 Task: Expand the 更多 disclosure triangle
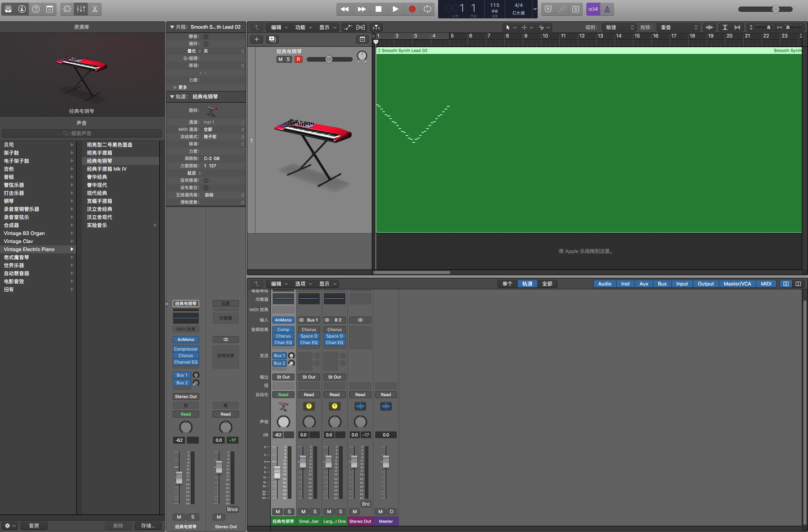[175, 87]
